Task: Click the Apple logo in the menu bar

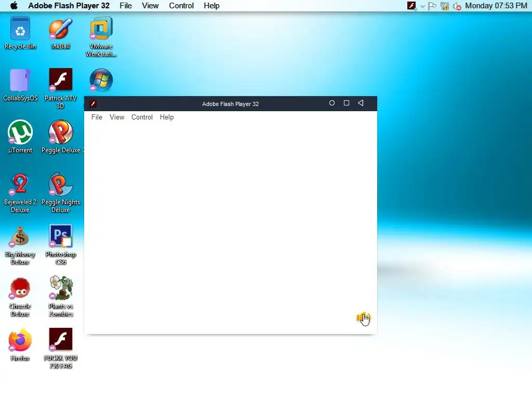Action: [14, 5]
